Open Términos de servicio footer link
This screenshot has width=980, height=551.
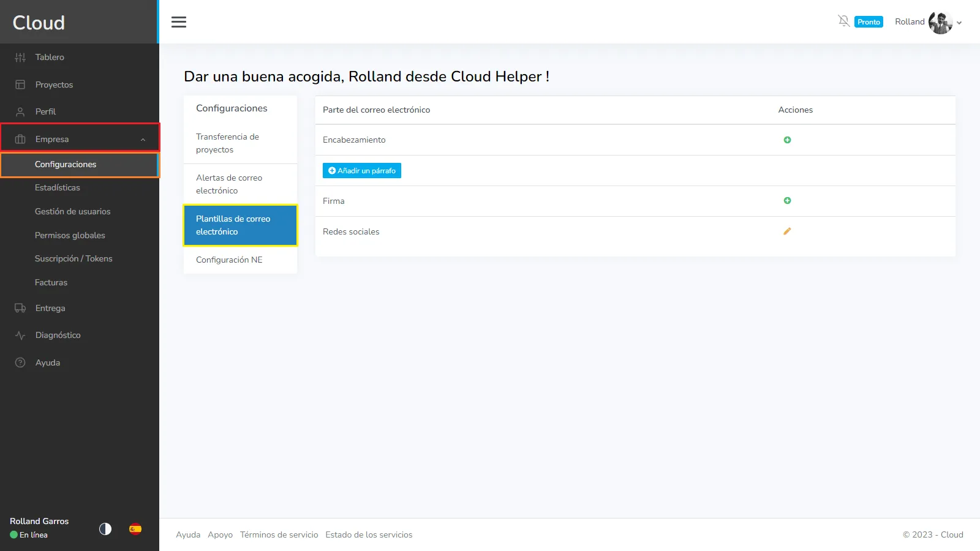279,535
